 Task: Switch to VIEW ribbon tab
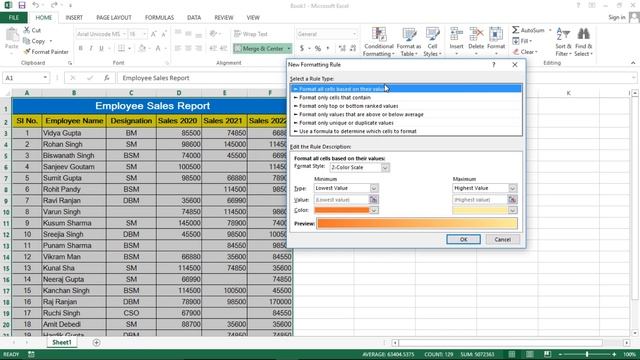coord(253,18)
